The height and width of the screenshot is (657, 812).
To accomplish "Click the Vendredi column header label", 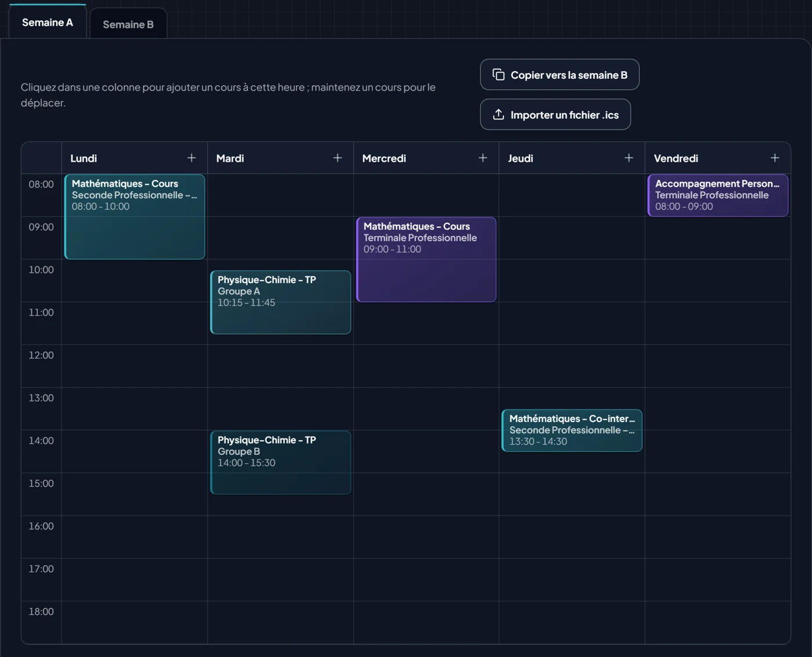I will coord(676,158).
